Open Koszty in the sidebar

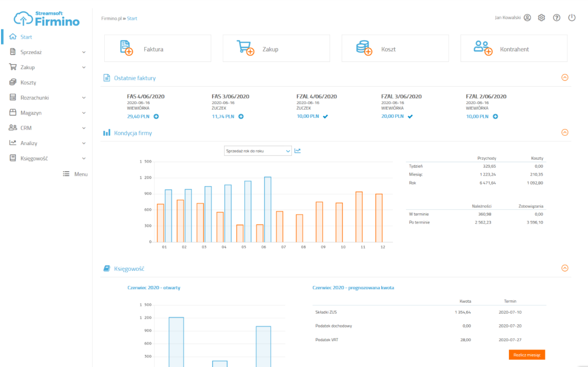click(x=28, y=83)
